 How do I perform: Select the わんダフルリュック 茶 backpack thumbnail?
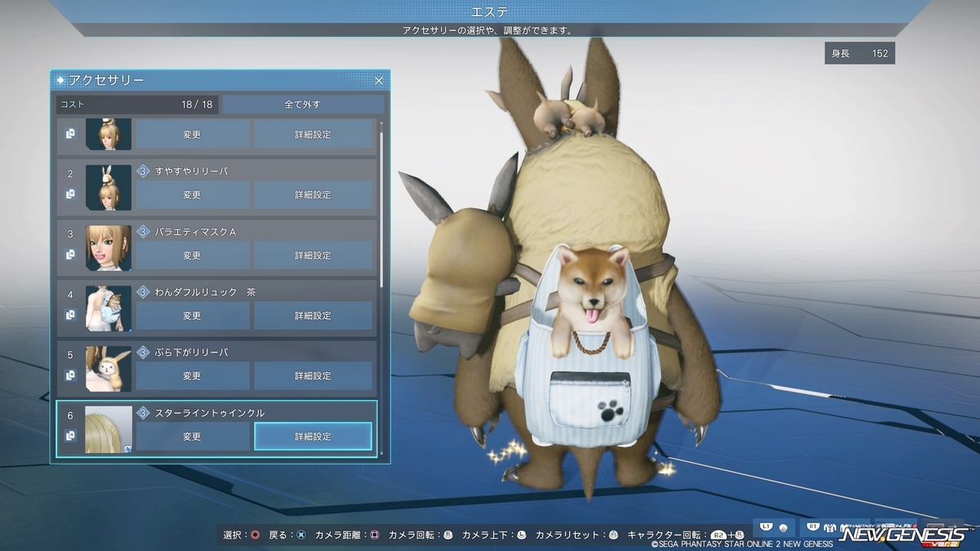pyautogui.click(x=109, y=309)
